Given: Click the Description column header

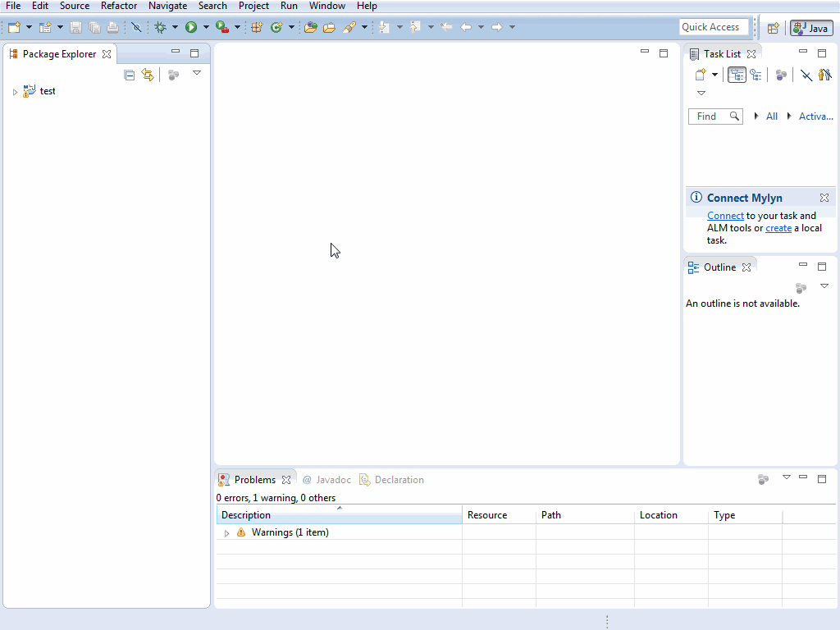Looking at the screenshot, I should tap(246, 515).
